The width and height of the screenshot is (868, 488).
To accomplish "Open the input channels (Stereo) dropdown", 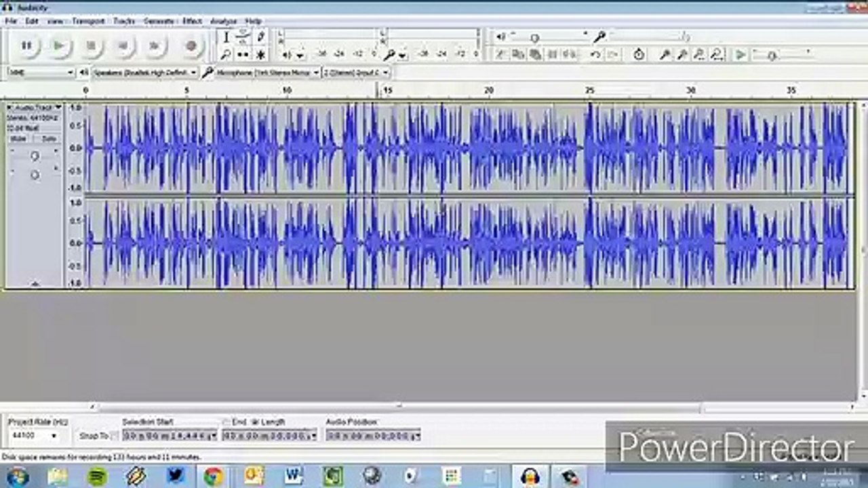I will 356,72.
